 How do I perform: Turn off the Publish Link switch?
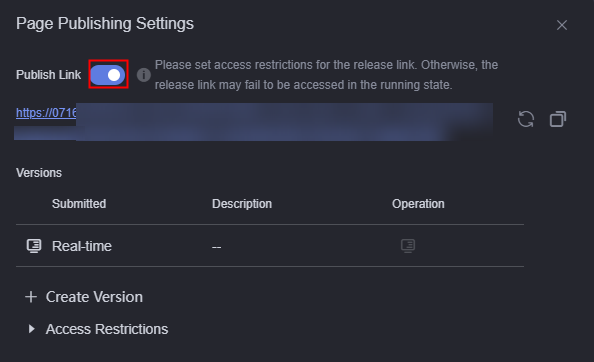pyautogui.click(x=108, y=75)
